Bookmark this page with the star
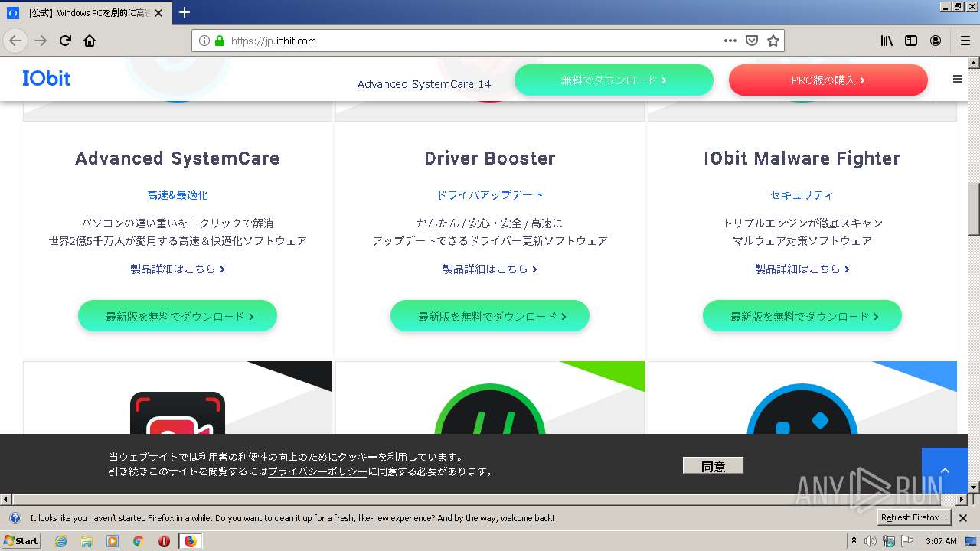The height and width of the screenshot is (551, 980). click(773, 41)
